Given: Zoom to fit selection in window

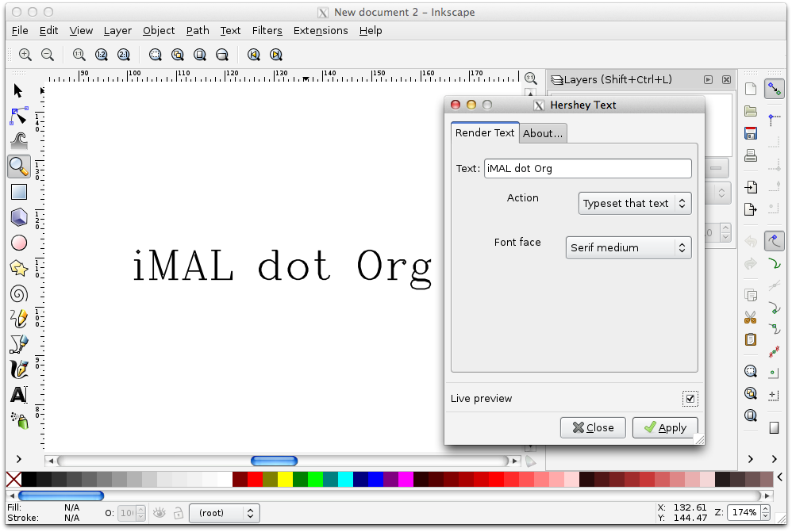Looking at the screenshot, I should pyautogui.click(x=155, y=55).
